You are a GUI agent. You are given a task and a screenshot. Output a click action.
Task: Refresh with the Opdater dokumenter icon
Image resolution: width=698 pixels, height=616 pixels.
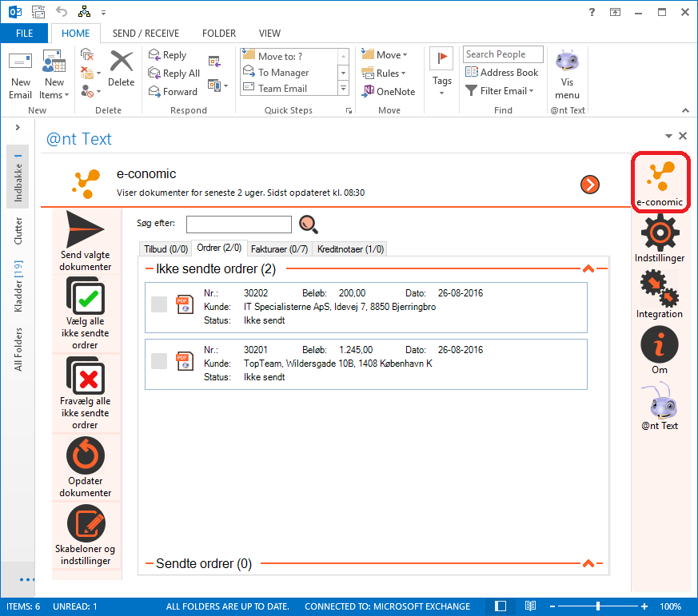tap(86, 456)
